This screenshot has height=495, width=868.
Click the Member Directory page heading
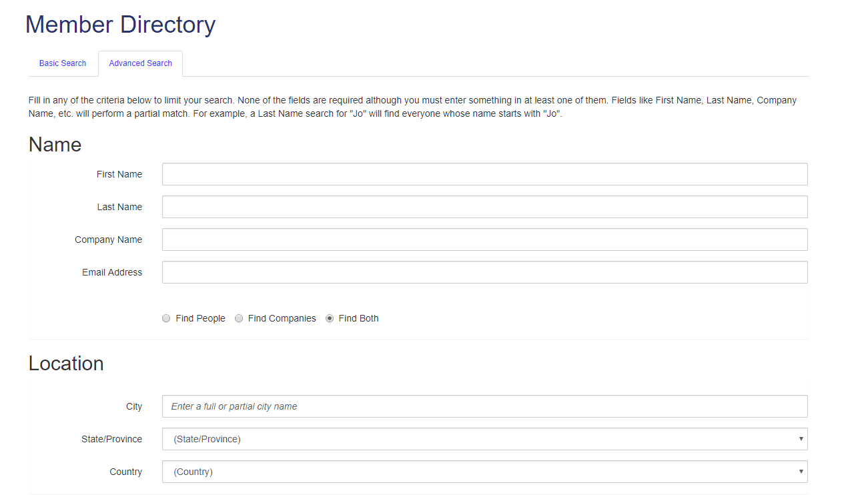pos(120,25)
